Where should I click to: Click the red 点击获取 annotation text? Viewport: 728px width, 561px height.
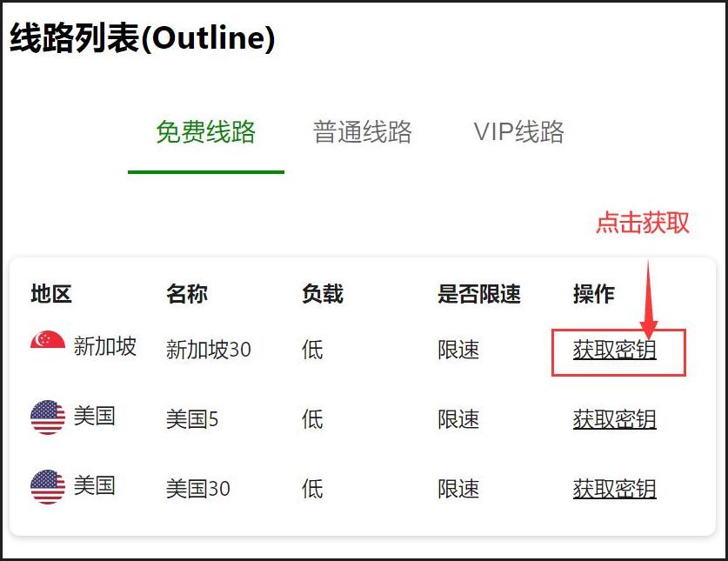tap(642, 223)
